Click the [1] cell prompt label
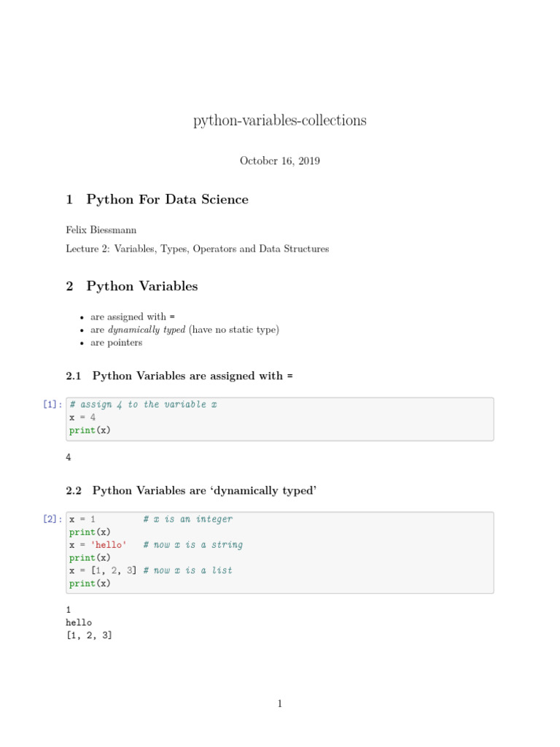560x747 pixels. click(52, 405)
